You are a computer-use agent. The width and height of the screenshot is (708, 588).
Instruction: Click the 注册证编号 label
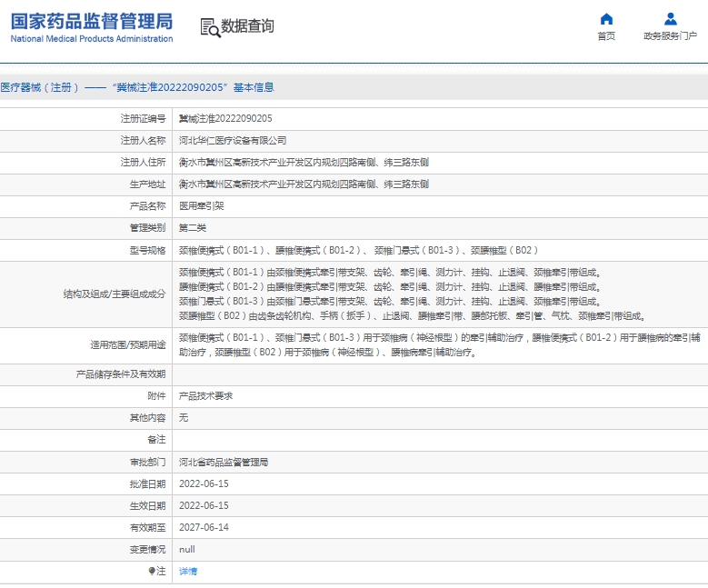point(143,119)
